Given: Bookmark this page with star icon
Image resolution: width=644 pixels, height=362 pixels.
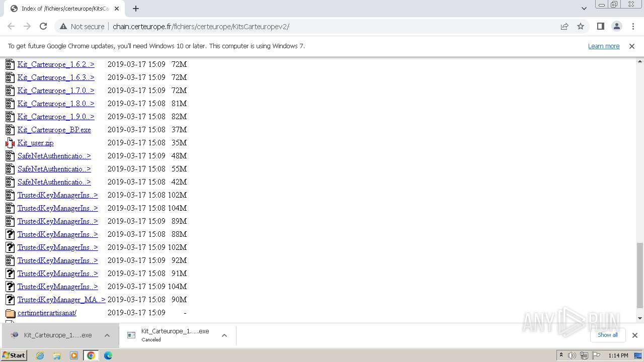Looking at the screenshot, I should pyautogui.click(x=581, y=26).
